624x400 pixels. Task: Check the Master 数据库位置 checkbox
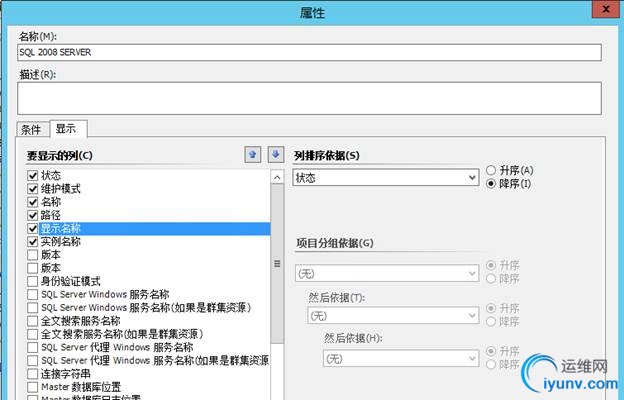[x=33, y=387]
